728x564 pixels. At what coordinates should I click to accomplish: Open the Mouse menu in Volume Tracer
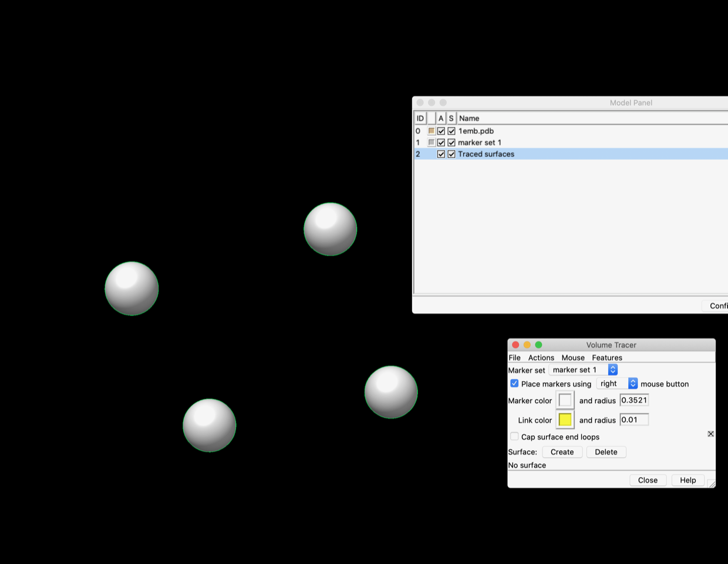click(572, 358)
